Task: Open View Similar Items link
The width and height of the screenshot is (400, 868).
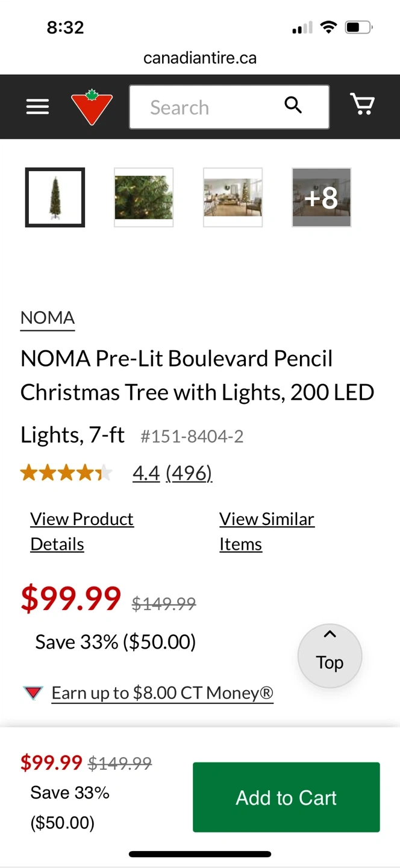Action: pos(267,532)
